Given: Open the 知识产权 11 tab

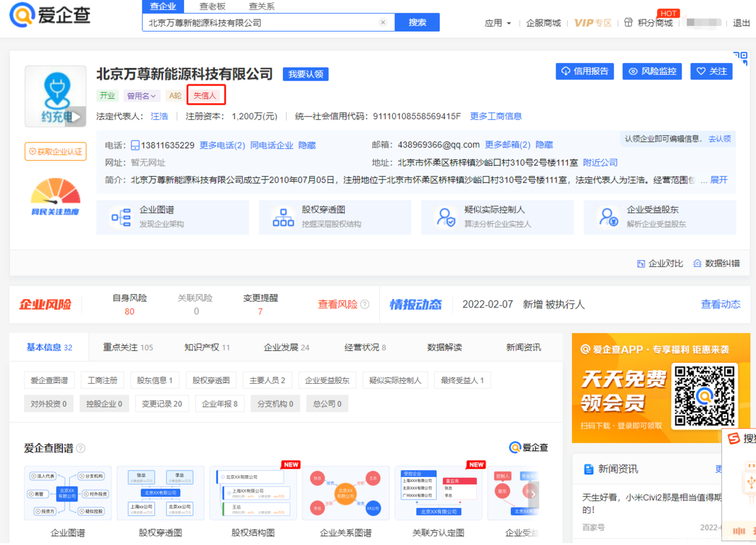Looking at the screenshot, I should pyautogui.click(x=207, y=347).
